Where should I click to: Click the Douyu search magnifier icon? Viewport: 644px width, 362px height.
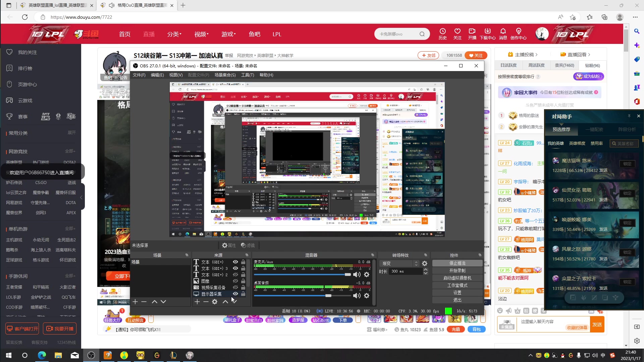422,34
